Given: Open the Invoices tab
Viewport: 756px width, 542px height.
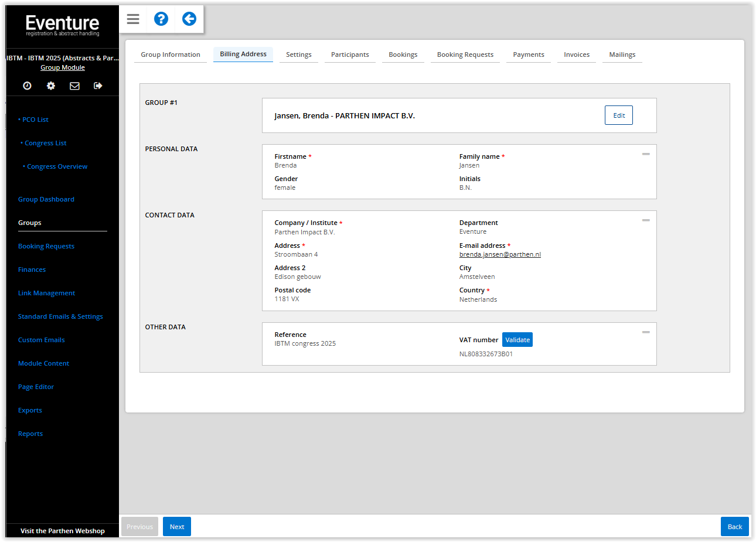Looking at the screenshot, I should point(577,54).
